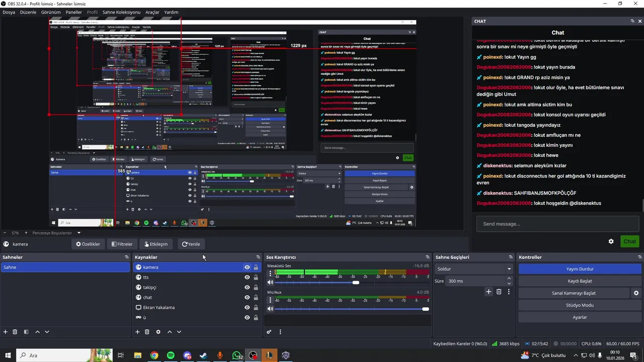Undock the Kaynaklar panel
Screen dimensions: 644x362
[x=258, y=257]
